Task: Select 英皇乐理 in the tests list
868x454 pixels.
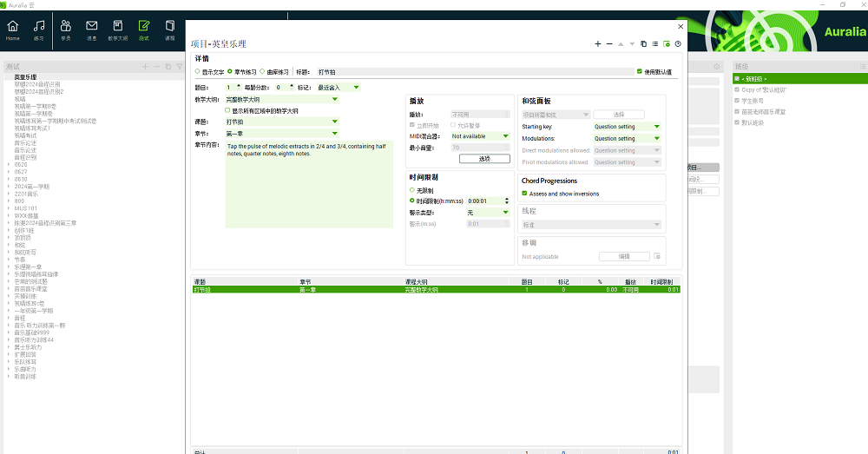Action: pos(25,77)
